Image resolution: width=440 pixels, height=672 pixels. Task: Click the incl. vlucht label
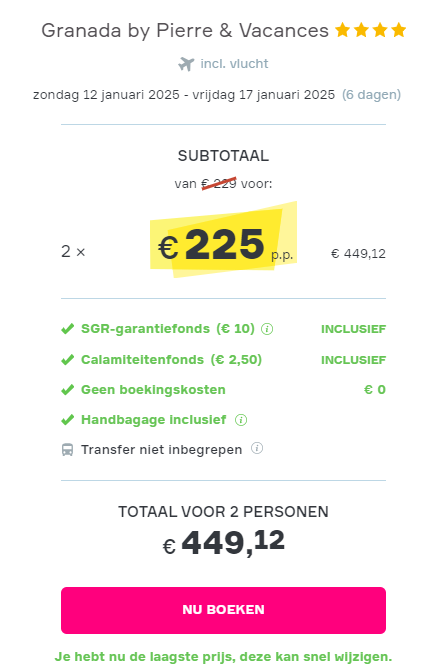tap(234, 64)
